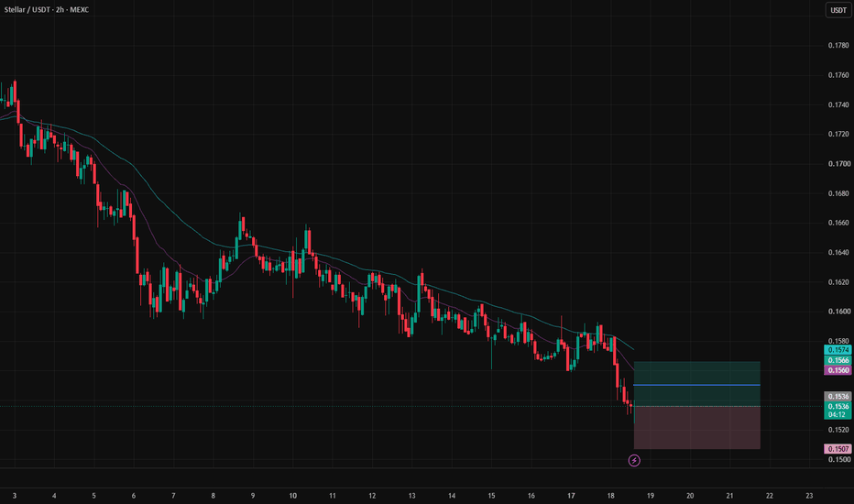
Task: Click the 0.1720 price axis label
Action: (838, 134)
